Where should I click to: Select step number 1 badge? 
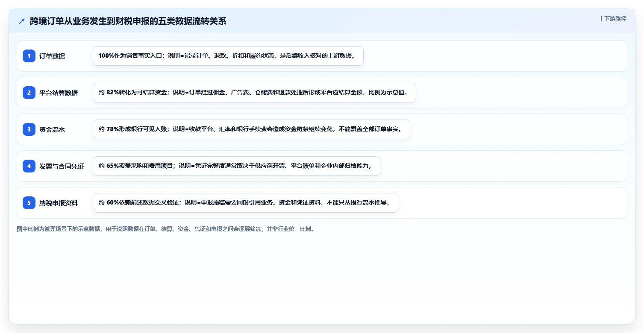click(x=29, y=55)
